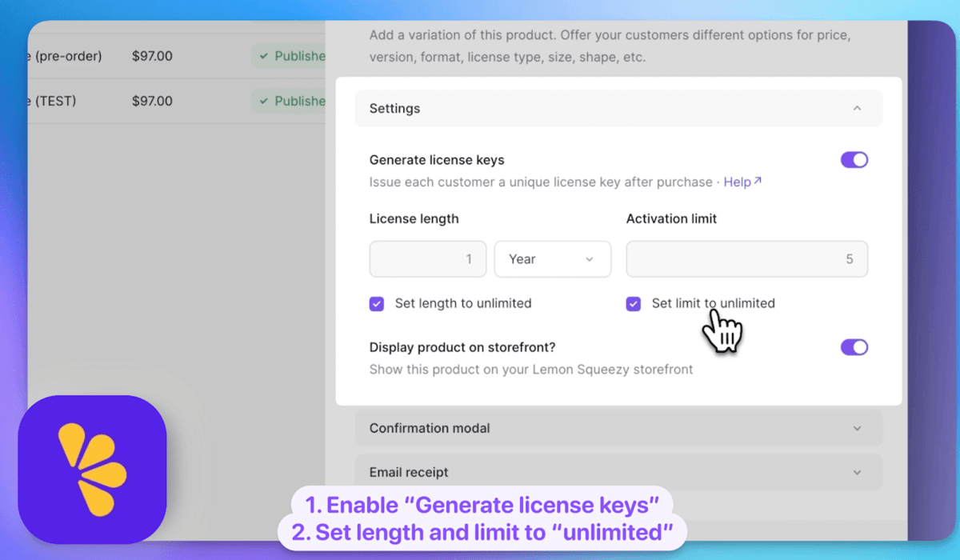Disable the Display product on storefront switch

click(x=854, y=347)
